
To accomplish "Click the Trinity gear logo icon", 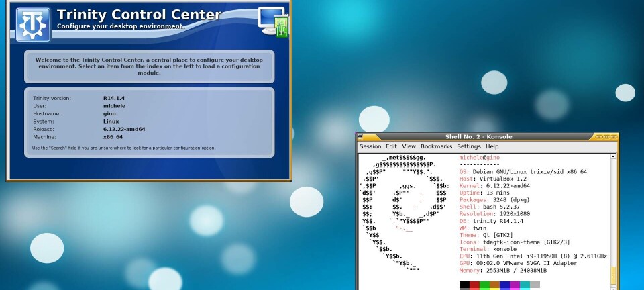I will coord(34,25).
